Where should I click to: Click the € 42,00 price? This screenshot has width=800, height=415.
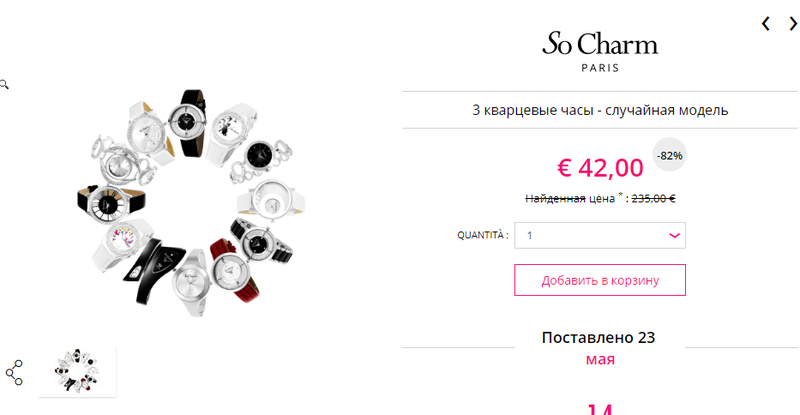pyautogui.click(x=600, y=168)
